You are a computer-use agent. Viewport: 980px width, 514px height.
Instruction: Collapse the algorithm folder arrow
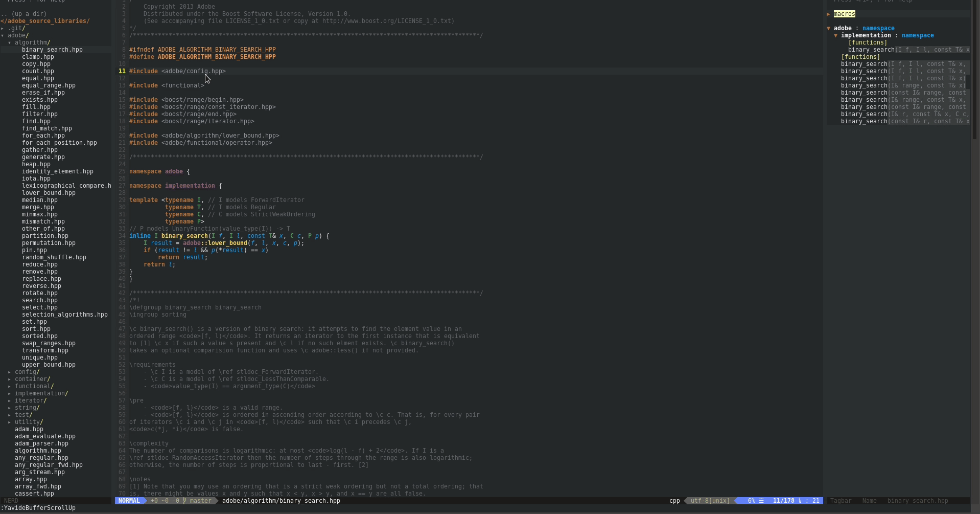coord(10,42)
